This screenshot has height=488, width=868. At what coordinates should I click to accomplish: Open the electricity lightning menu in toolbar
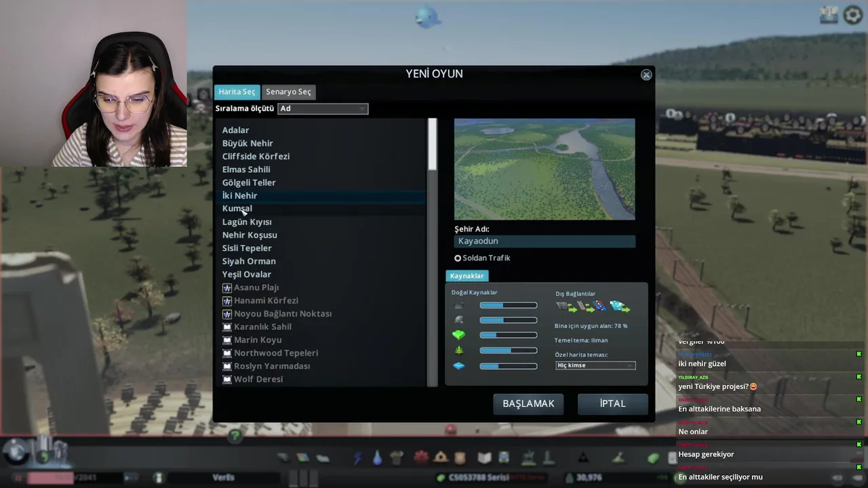click(x=358, y=458)
